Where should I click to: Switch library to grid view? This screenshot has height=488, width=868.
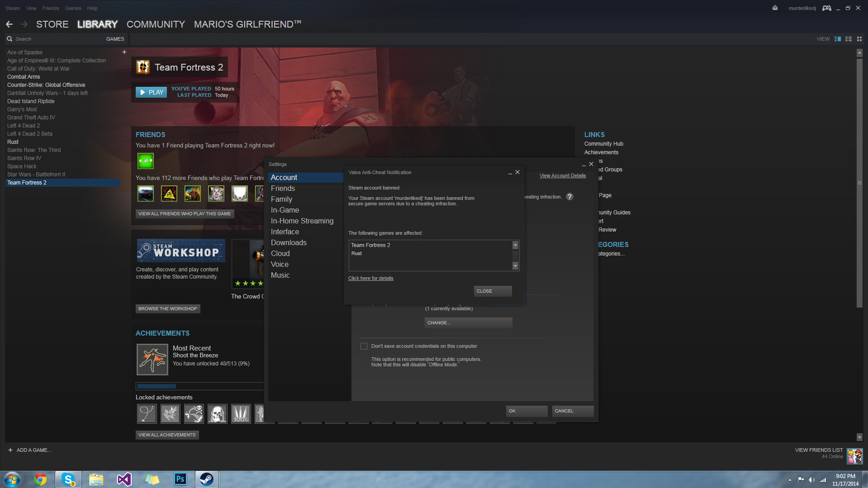coord(859,39)
